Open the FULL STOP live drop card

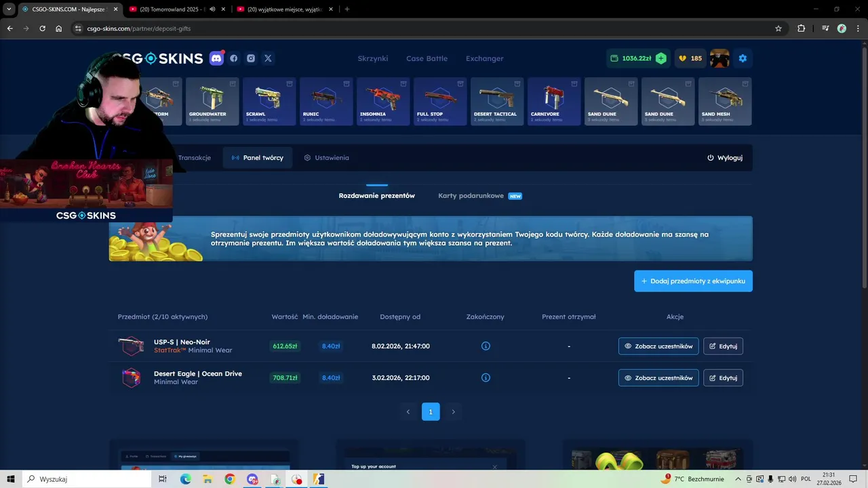point(440,102)
